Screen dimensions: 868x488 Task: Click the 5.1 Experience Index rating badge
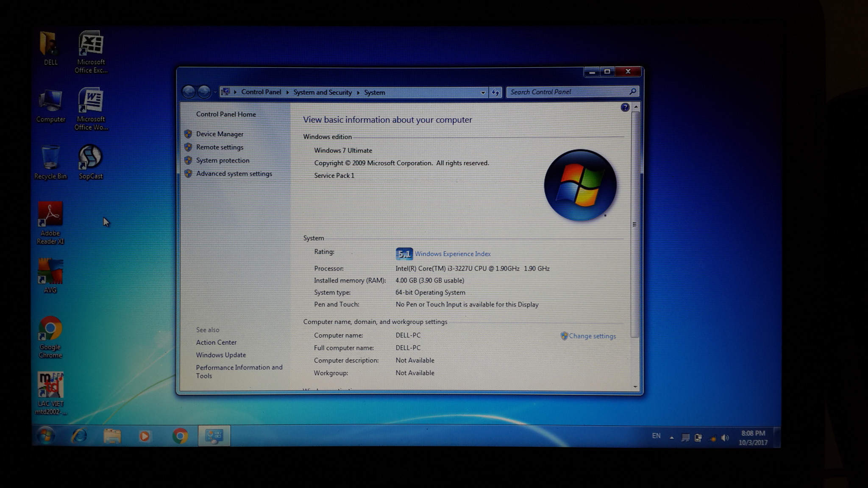404,254
